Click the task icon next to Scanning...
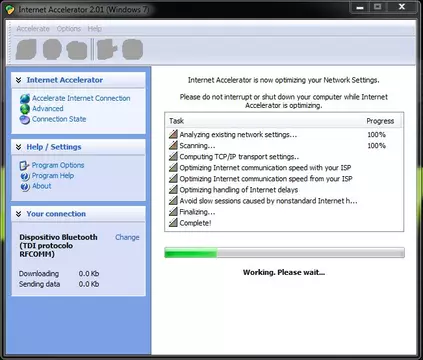 pos(173,145)
